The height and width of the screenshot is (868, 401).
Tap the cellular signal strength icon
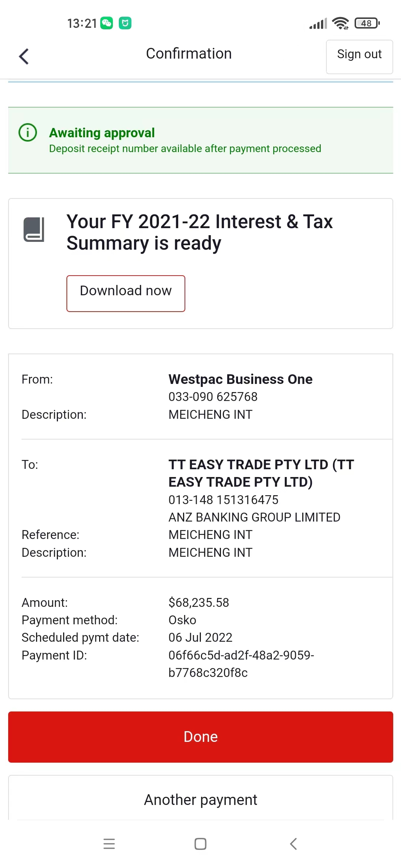[x=318, y=23]
